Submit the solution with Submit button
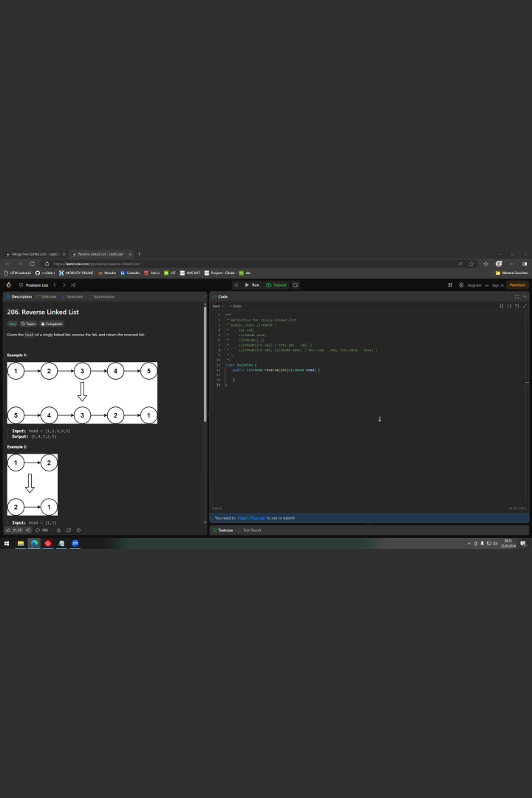 tap(276, 285)
